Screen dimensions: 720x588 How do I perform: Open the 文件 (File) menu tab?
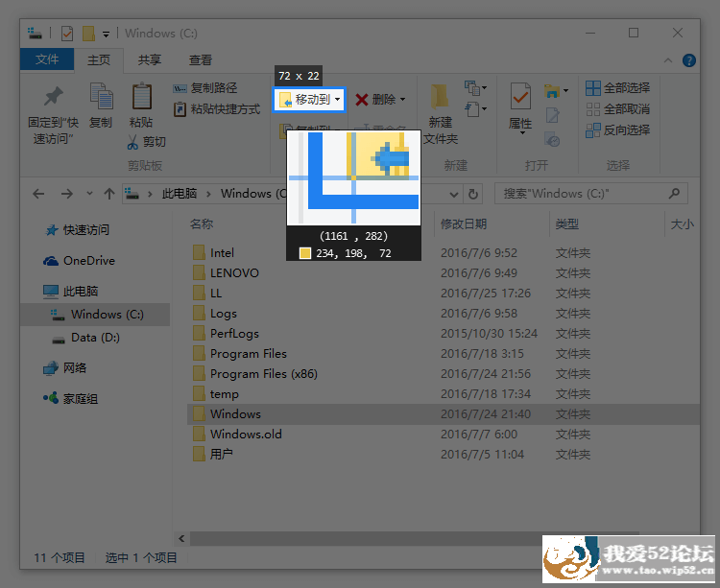(47, 59)
